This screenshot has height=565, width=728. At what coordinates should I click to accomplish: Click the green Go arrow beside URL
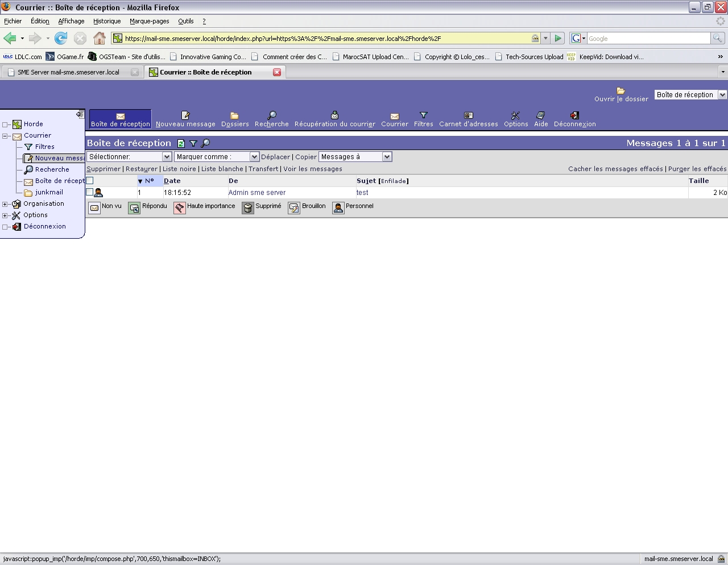pyautogui.click(x=558, y=38)
